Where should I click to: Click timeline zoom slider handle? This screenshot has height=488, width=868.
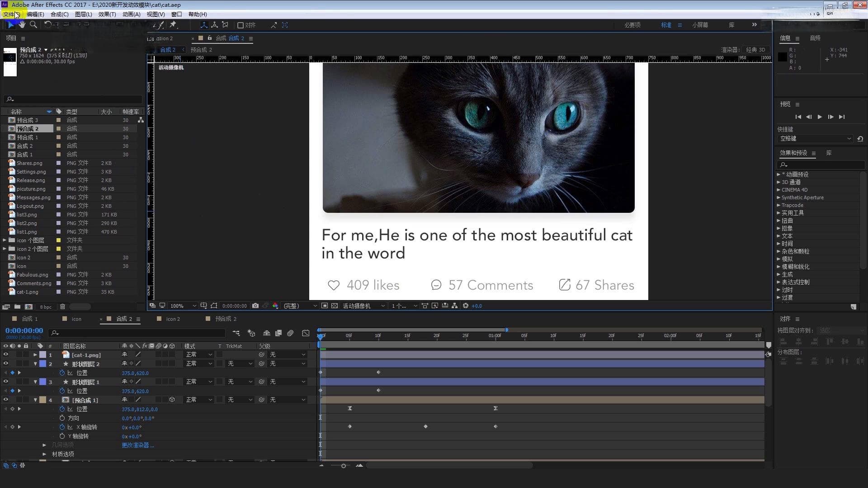coord(344,466)
